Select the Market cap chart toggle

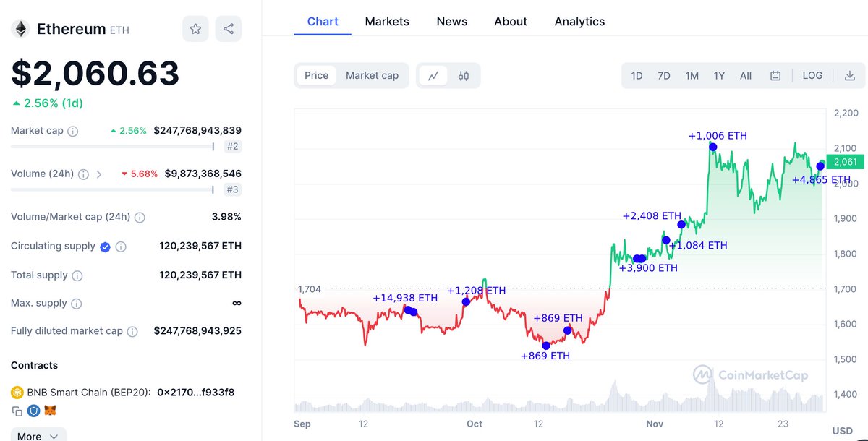click(372, 75)
